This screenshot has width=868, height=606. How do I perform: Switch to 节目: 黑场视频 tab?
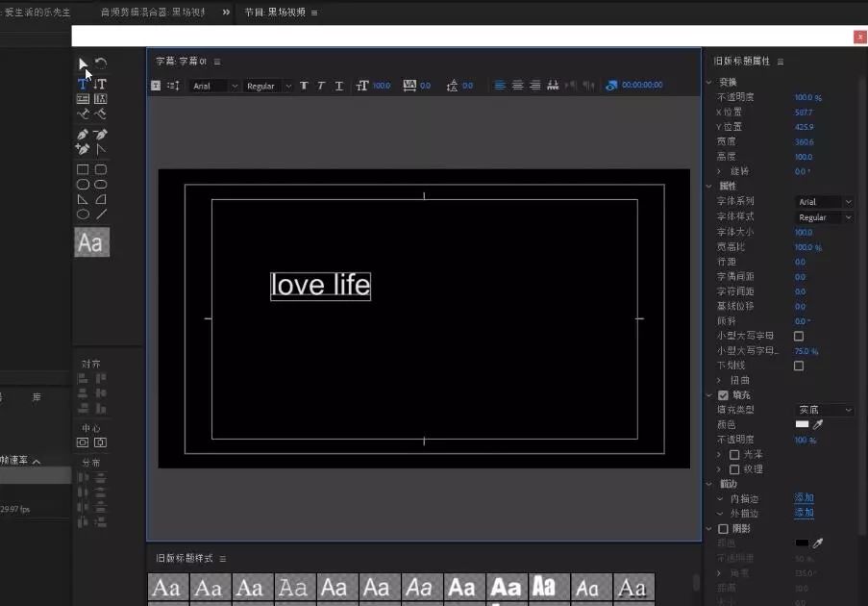pos(275,13)
